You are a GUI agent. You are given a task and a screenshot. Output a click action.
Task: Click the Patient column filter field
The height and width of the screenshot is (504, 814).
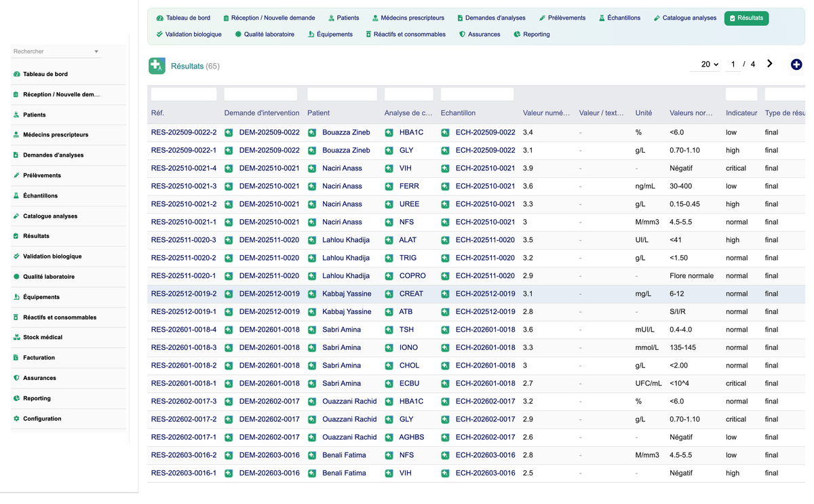click(342, 94)
